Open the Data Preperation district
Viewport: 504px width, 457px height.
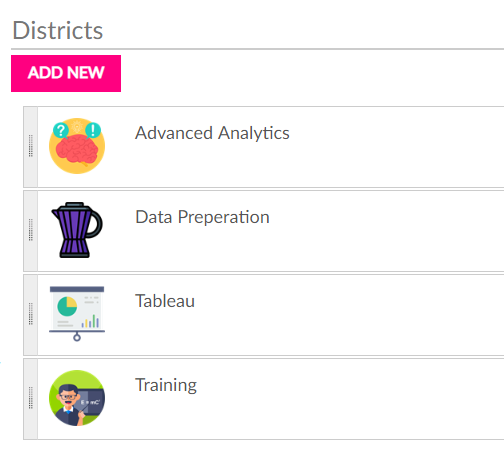(x=202, y=217)
